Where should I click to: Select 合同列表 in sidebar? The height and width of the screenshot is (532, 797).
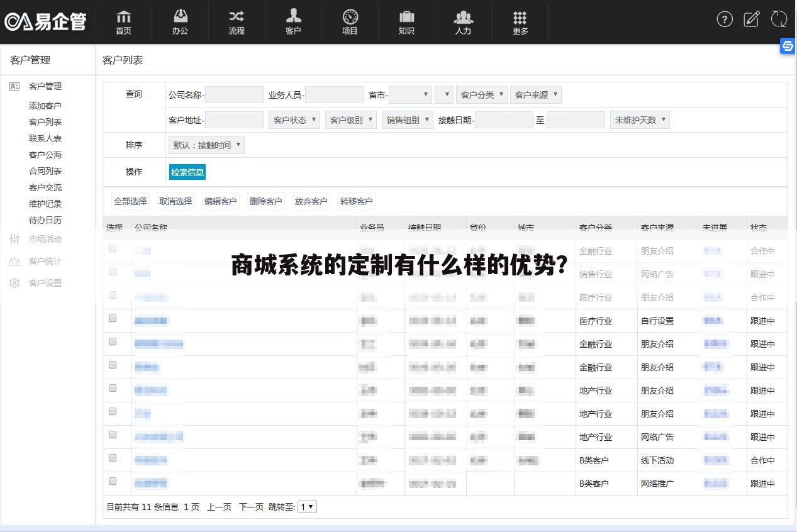pyautogui.click(x=45, y=171)
